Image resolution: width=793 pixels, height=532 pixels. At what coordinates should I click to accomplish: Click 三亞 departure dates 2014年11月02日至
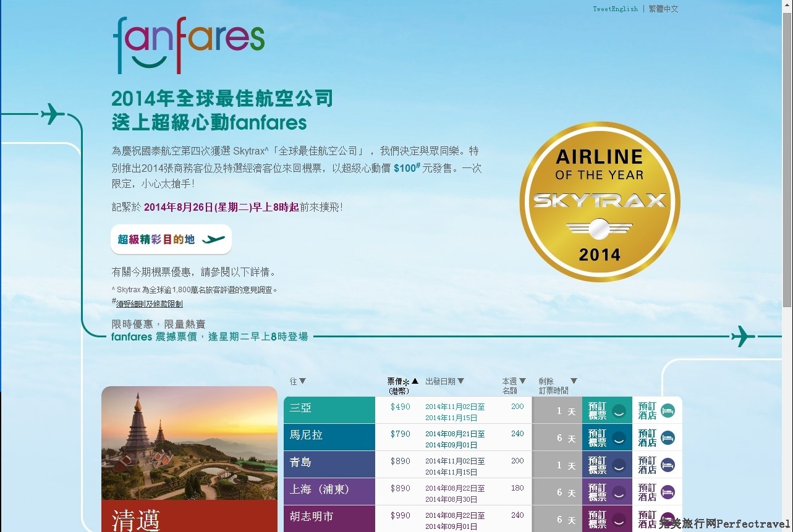point(455,407)
